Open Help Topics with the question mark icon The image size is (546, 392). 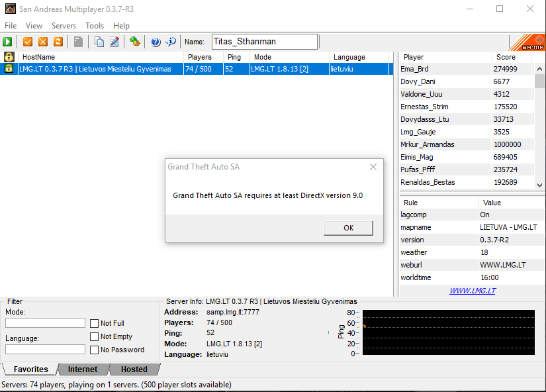click(x=156, y=42)
